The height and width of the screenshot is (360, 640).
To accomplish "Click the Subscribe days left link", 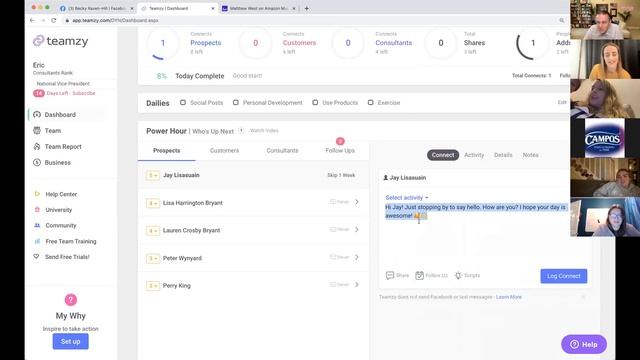I will click(84, 93).
